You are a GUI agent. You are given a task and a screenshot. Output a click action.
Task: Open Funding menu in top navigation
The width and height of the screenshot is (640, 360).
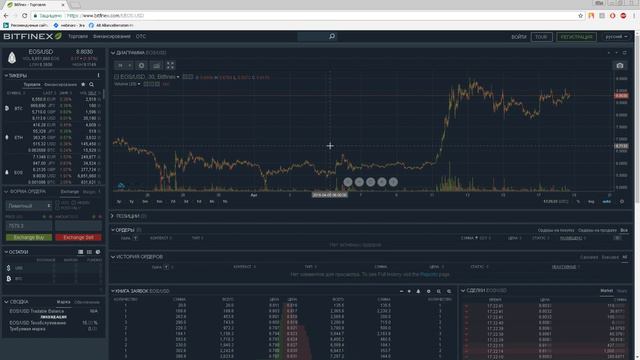pyautogui.click(x=111, y=36)
